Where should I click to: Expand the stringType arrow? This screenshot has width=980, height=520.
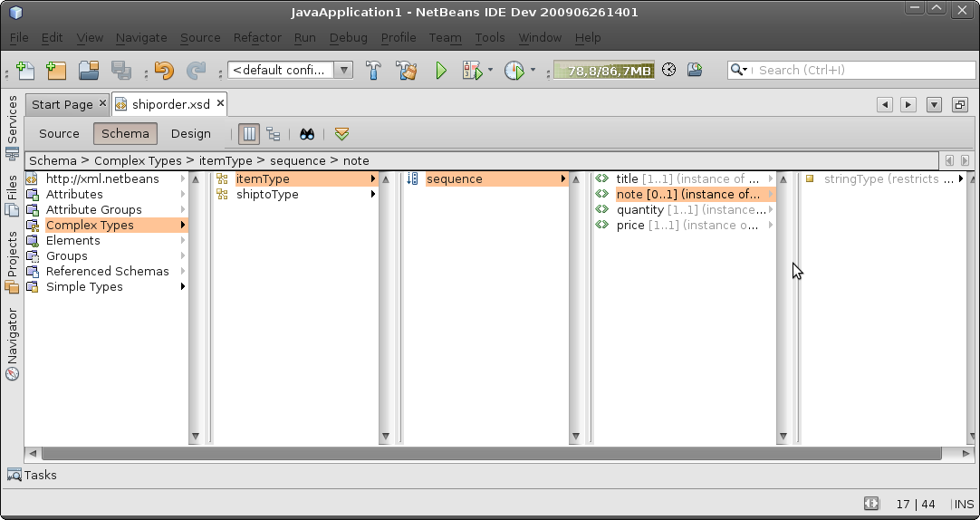[x=961, y=178]
